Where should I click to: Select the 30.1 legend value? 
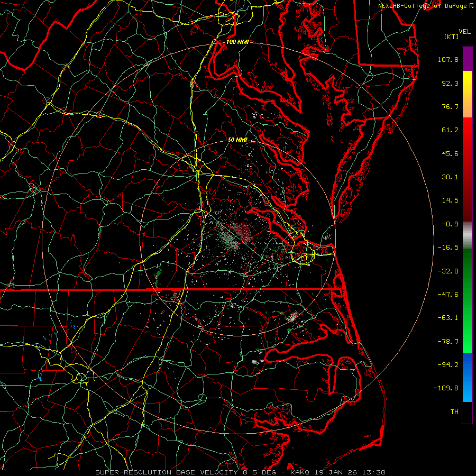pyautogui.click(x=450, y=177)
